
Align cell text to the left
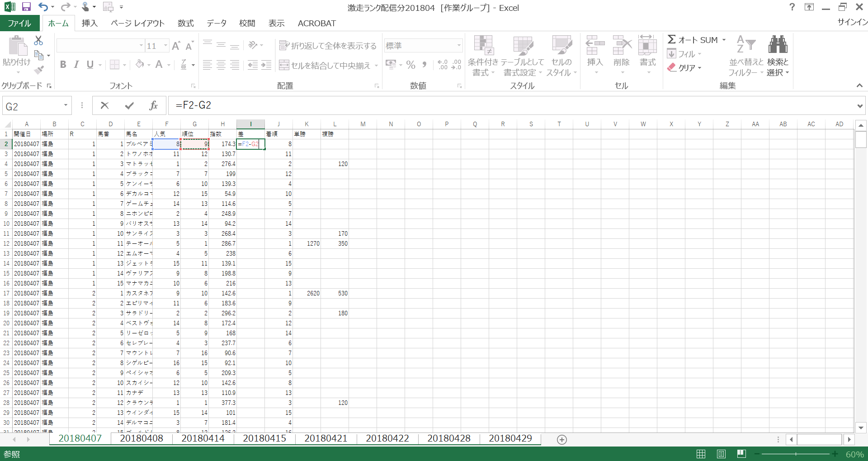click(207, 65)
